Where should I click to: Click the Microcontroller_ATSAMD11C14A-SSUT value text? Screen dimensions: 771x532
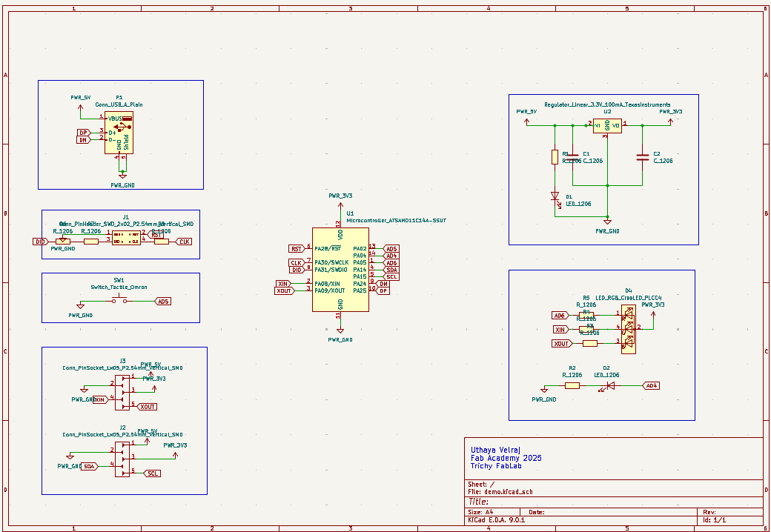[x=397, y=221]
